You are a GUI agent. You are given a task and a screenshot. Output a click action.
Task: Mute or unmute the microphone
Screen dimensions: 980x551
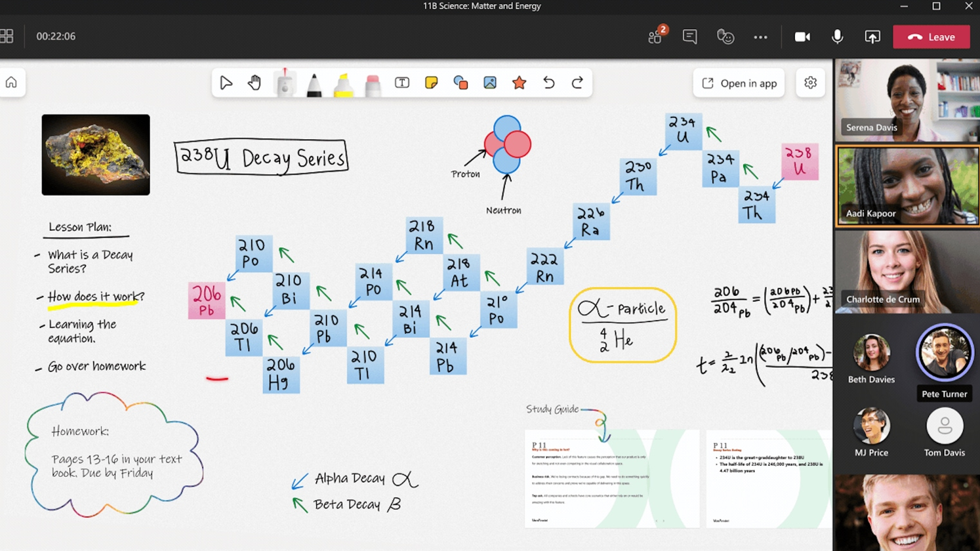pos(837,37)
